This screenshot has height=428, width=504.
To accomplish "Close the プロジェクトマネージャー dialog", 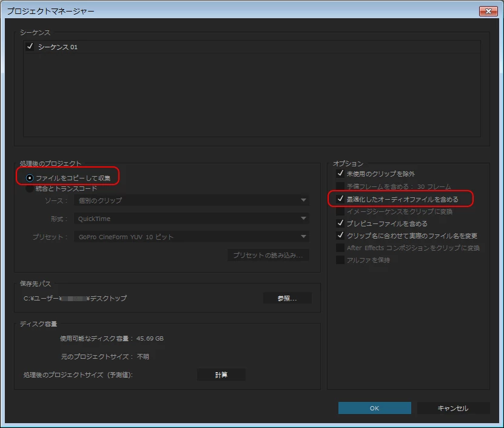I will tap(488, 11).
